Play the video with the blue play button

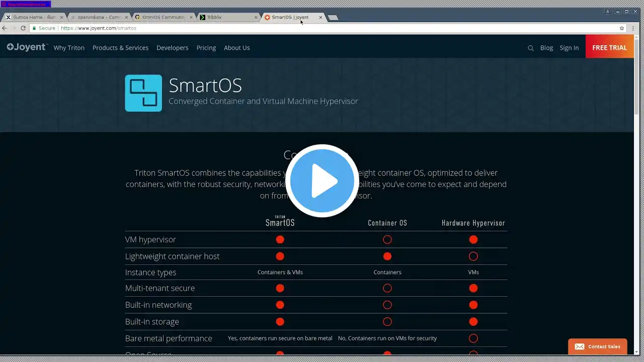tap(322, 181)
